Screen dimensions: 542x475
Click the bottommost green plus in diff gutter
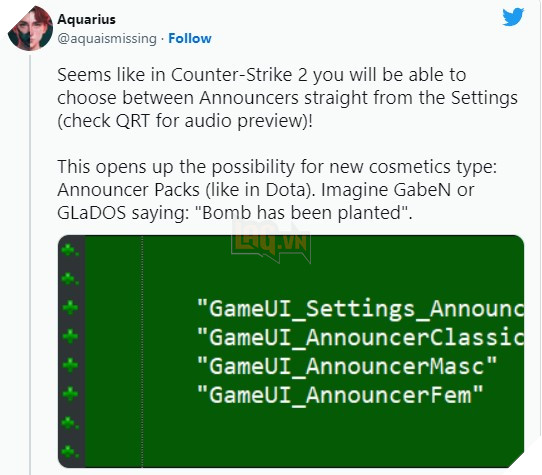(x=69, y=451)
